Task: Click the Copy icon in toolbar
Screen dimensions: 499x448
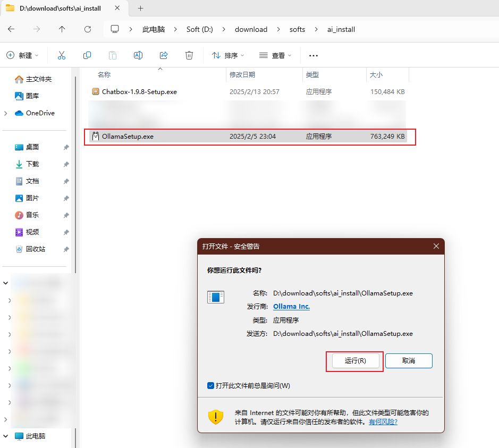Action: point(87,55)
